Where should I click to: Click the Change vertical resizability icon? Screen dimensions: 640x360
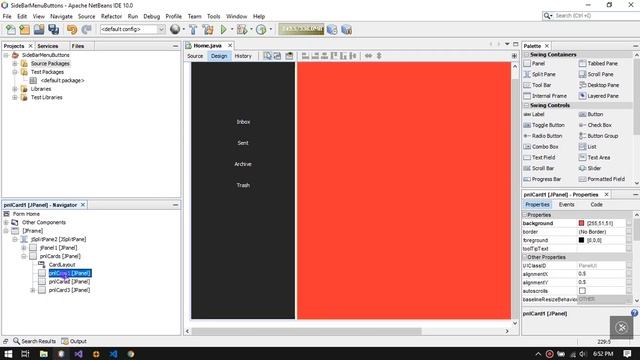[379, 56]
